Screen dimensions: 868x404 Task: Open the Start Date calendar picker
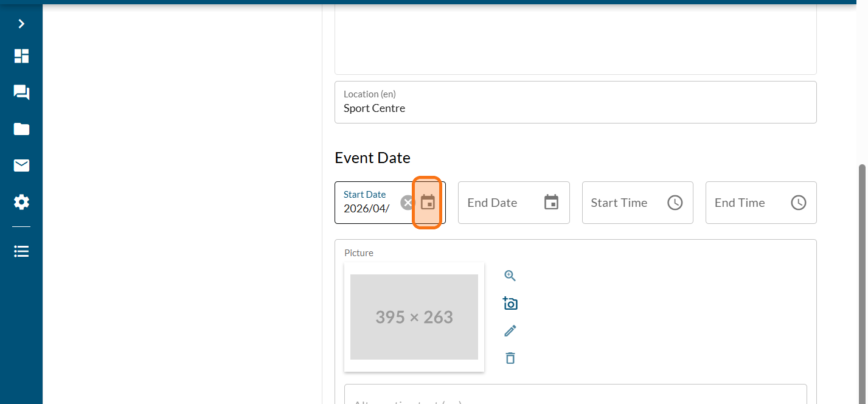(x=428, y=203)
